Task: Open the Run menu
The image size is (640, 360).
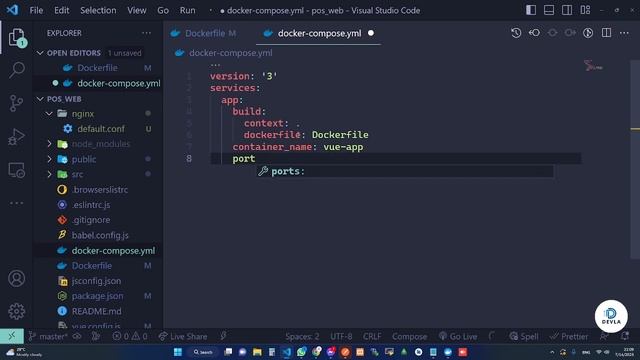Action: [187, 10]
